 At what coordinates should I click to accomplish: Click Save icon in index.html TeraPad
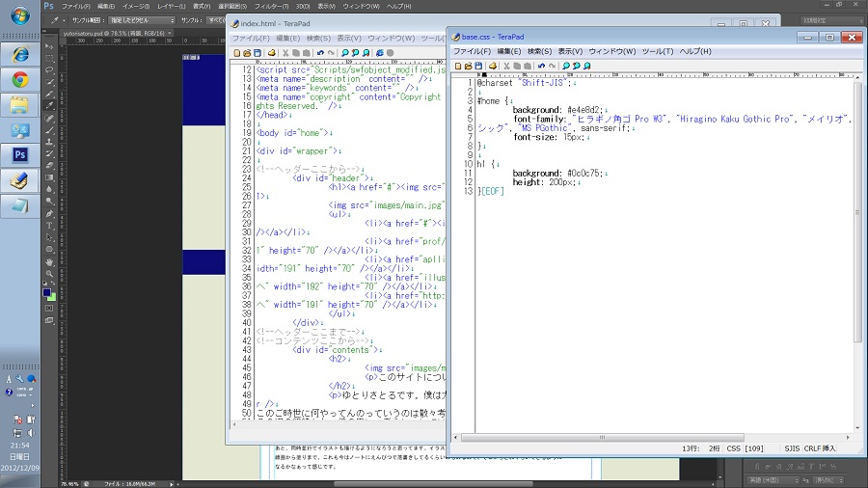coord(258,53)
